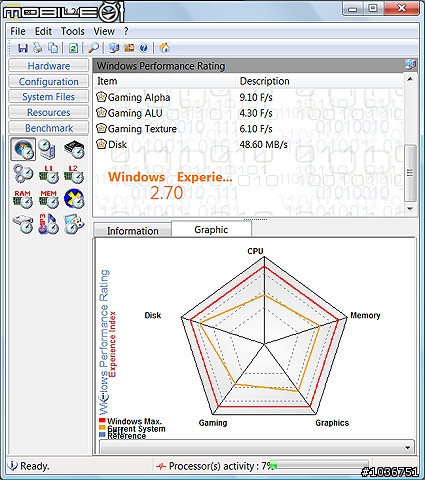Open the L1 cache benchmark icon
The image size is (425, 480).
[x=49, y=174]
